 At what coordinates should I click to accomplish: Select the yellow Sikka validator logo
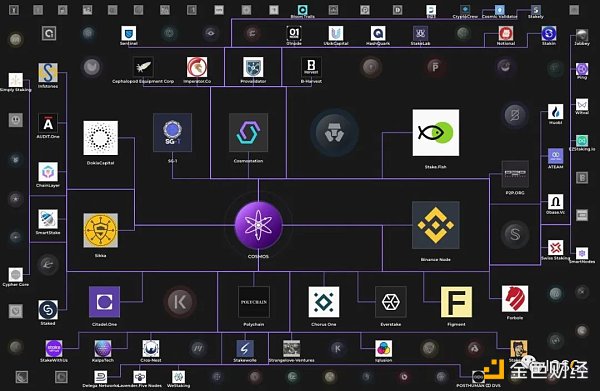(x=101, y=230)
